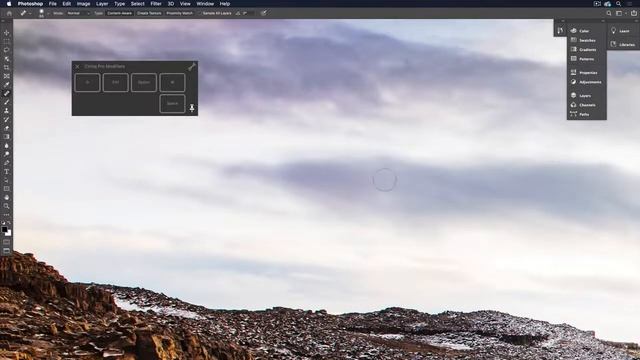Viewport: 640px width, 360px height.
Task: Open the File menu
Action: pos(53,4)
